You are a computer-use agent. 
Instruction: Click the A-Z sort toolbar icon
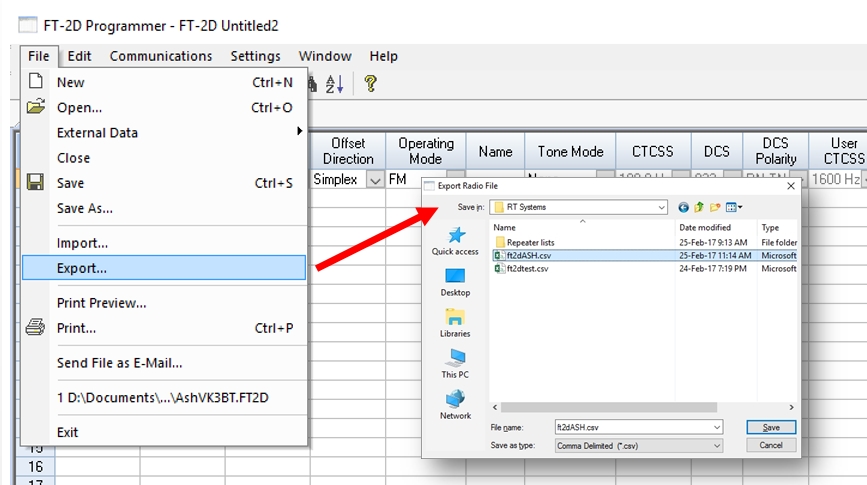tap(335, 84)
